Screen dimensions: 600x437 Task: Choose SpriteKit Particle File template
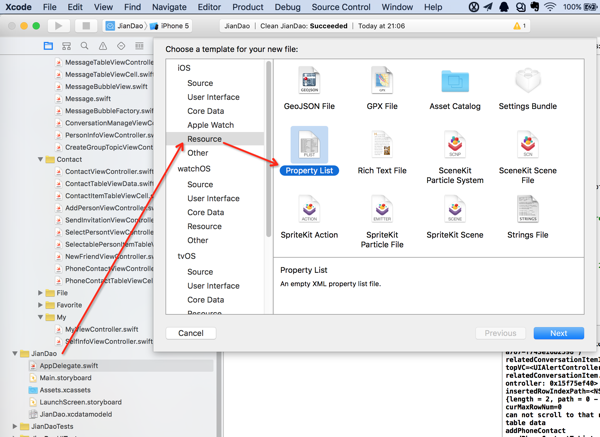[x=382, y=222]
